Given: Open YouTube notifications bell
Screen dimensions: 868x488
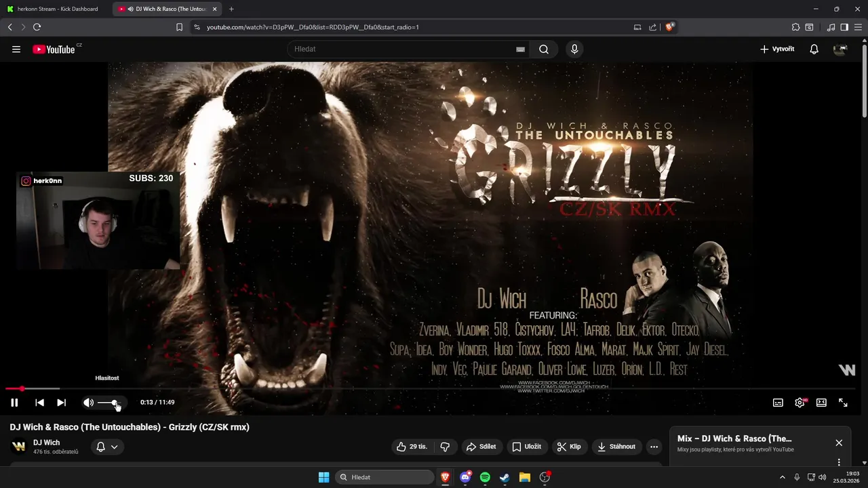Looking at the screenshot, I should [x=814, y=49].
